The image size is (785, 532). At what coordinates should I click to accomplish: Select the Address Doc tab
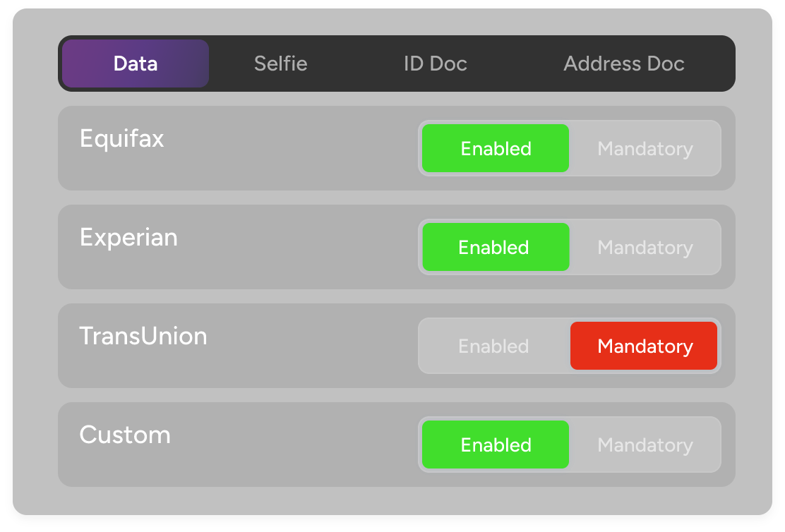[x=624, y=64]
